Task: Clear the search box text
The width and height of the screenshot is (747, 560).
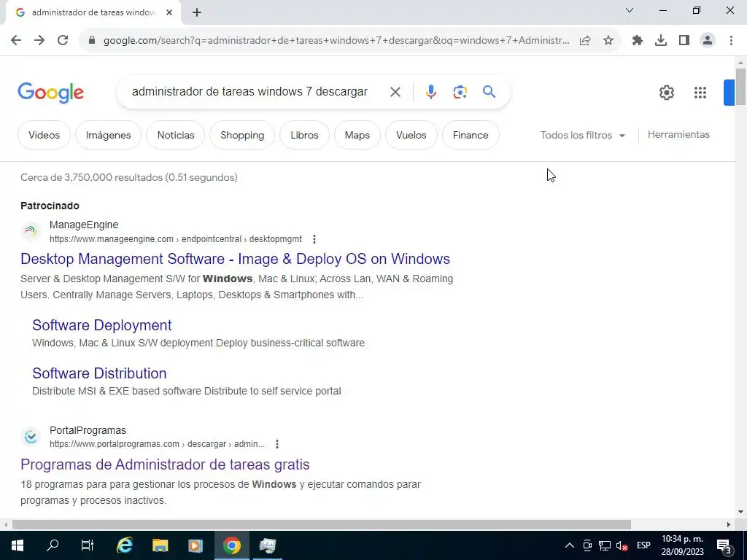Action: point(395,92)
